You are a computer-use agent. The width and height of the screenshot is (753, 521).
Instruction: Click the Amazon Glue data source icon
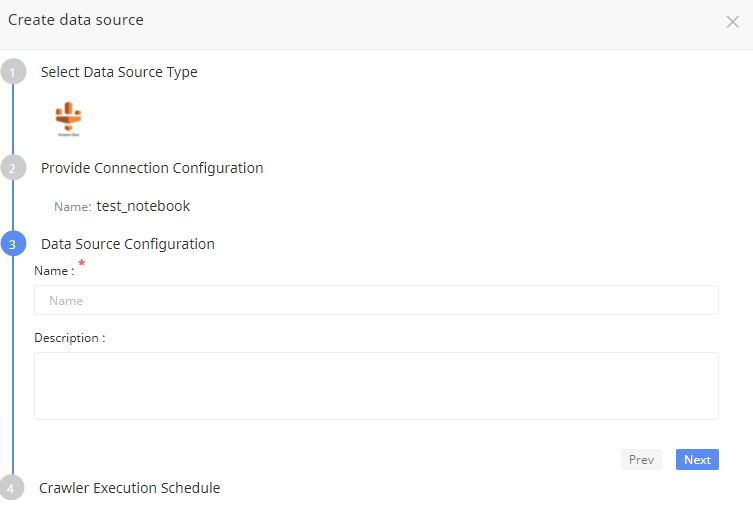click(68, 119)
